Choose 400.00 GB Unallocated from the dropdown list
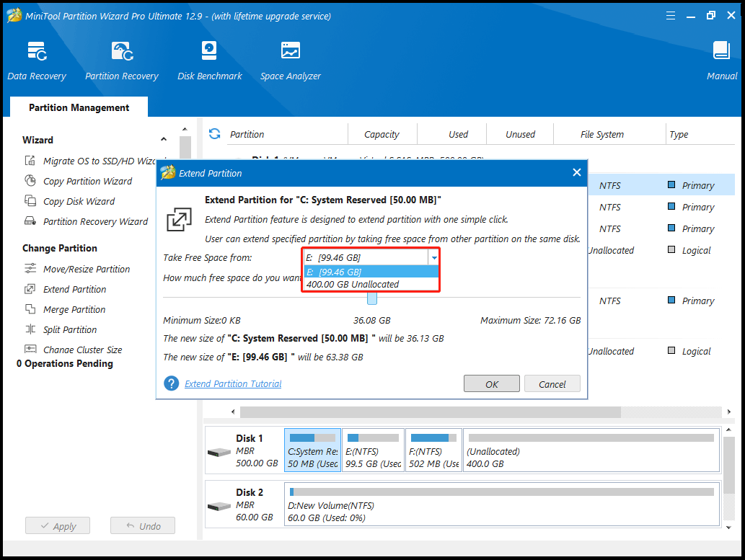 (x=353, y=284)
